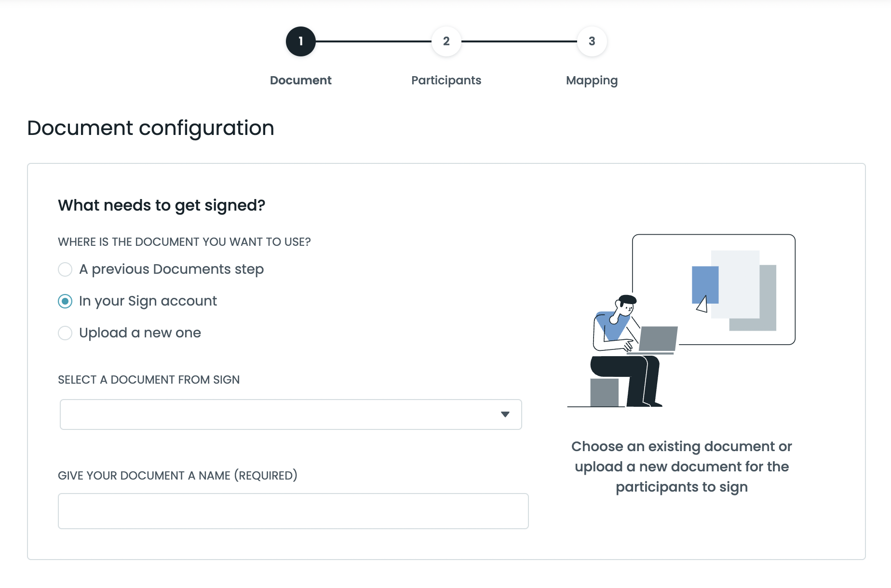Viewport: 891px width, 588px height.
Task: Click the 'What needs to get signed?' heading
Action: click(x=161, y=205)
